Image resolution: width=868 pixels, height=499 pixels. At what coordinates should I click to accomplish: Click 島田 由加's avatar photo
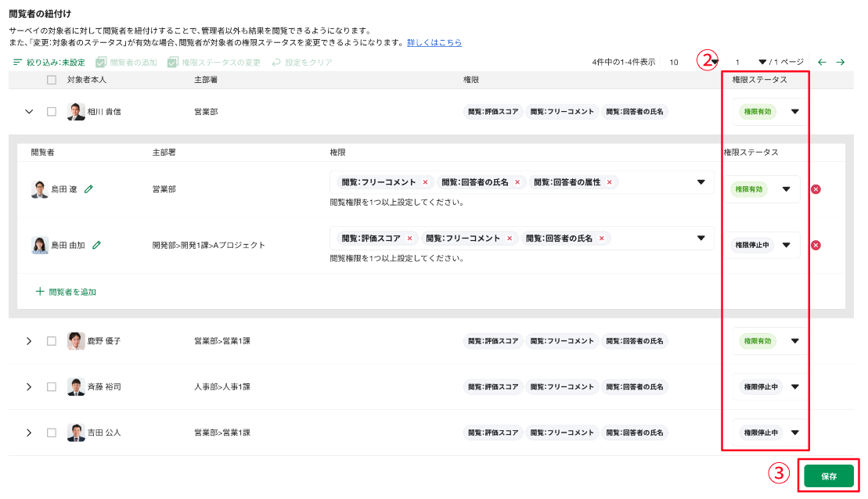40,245
